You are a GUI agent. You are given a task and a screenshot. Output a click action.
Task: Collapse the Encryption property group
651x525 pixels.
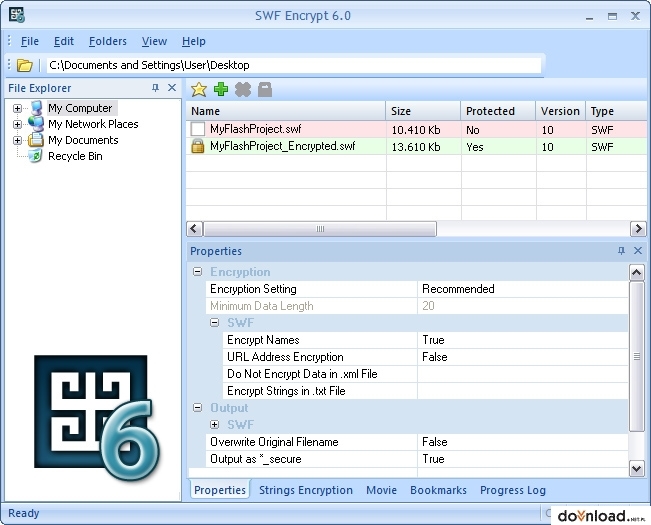pos(198,272)
